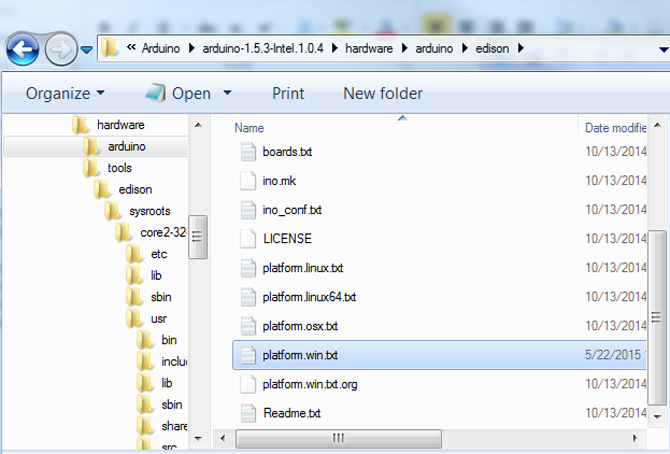This screenshot has height=454, width=670.
Task: Select arduino-1.5.3-Intel.1.0.4 breadcrumb
Action: [263, 48]
